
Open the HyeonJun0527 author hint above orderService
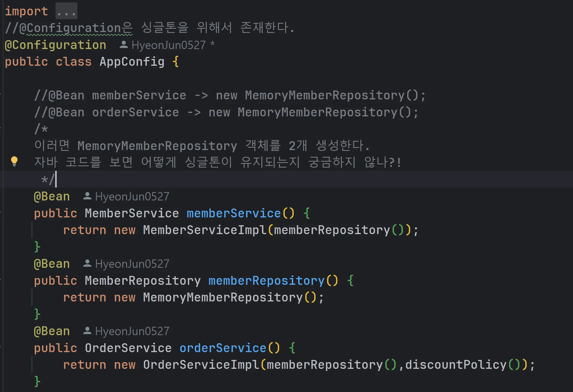(x=132, y=331)
